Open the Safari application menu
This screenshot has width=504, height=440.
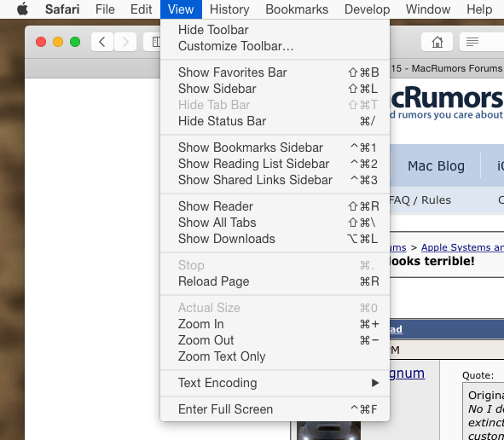(x=62, y=9)
